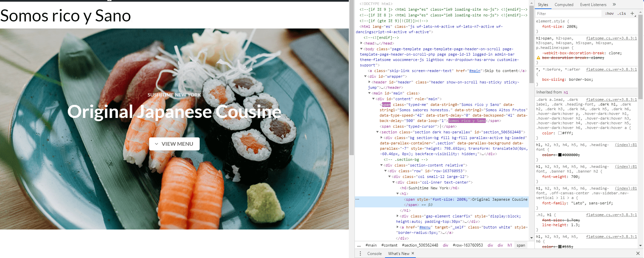Collapse the section_506562448 node
This screenshot has height=258, width=644.
pos(377,132)
